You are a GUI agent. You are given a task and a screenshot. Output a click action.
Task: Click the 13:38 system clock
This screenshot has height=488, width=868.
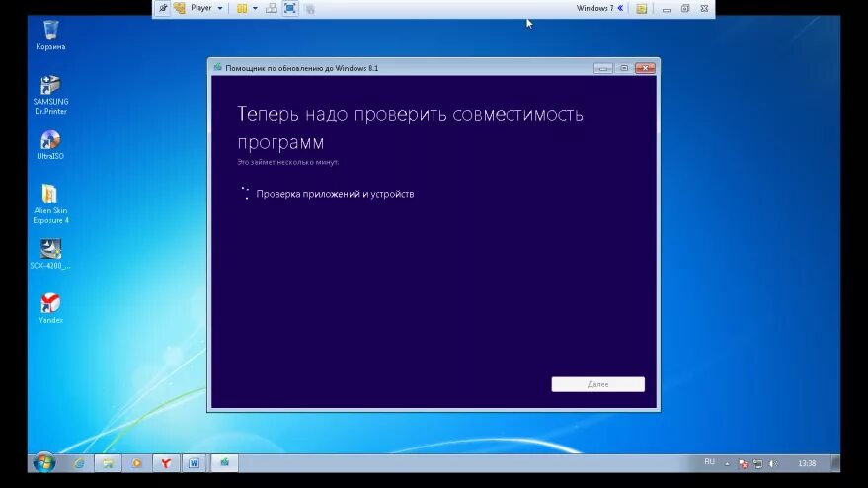(807, 463)
